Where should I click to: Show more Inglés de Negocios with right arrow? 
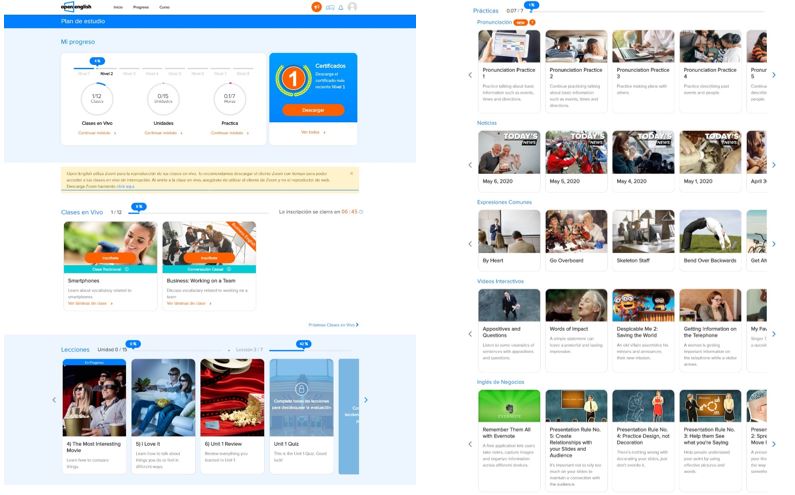[x=774, y=444]
